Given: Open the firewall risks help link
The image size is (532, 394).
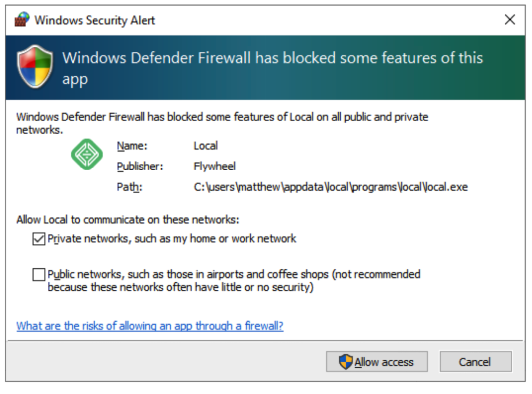Looking at the screenshot, I should [x=150, y=326].
